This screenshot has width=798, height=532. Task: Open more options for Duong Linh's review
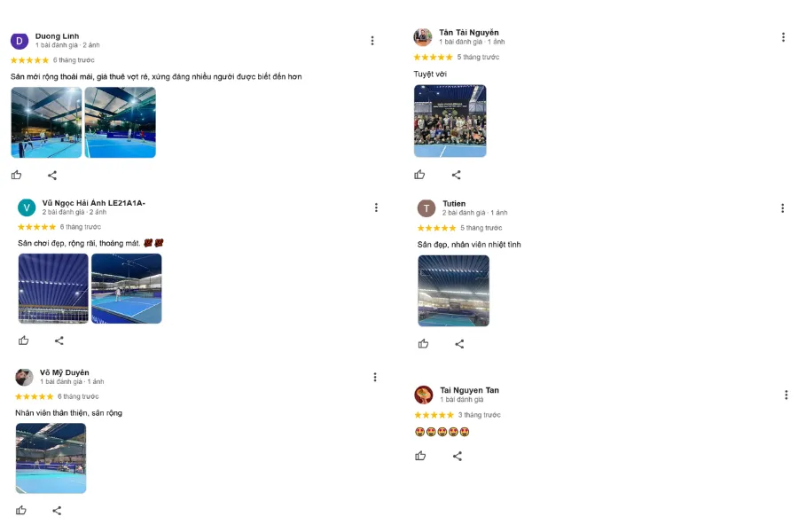click(x=372, y=40)
